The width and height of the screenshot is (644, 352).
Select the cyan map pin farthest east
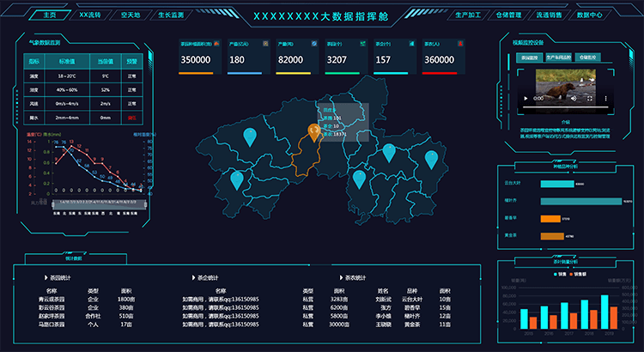pos(431,160)
